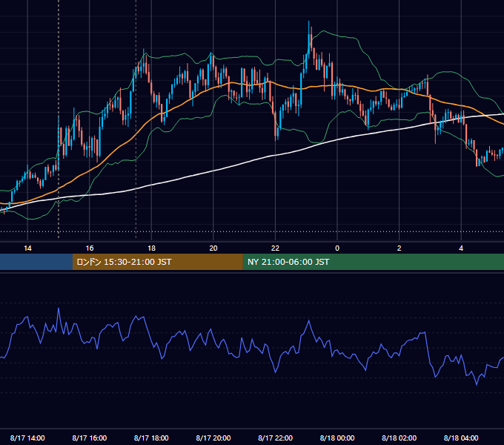
Task: Click the 8/17 16:00 date label
Action: click(x=90, y=438)
